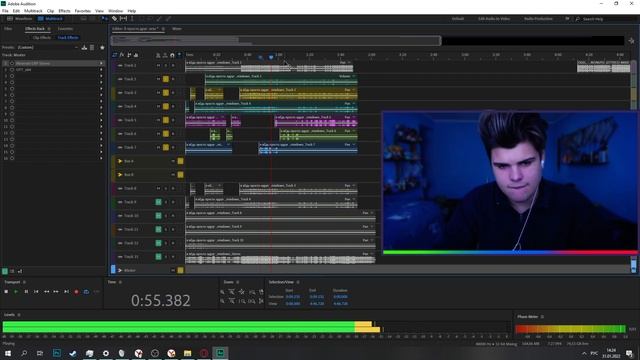Pause playback in the Transport panel

click(26, 291)
